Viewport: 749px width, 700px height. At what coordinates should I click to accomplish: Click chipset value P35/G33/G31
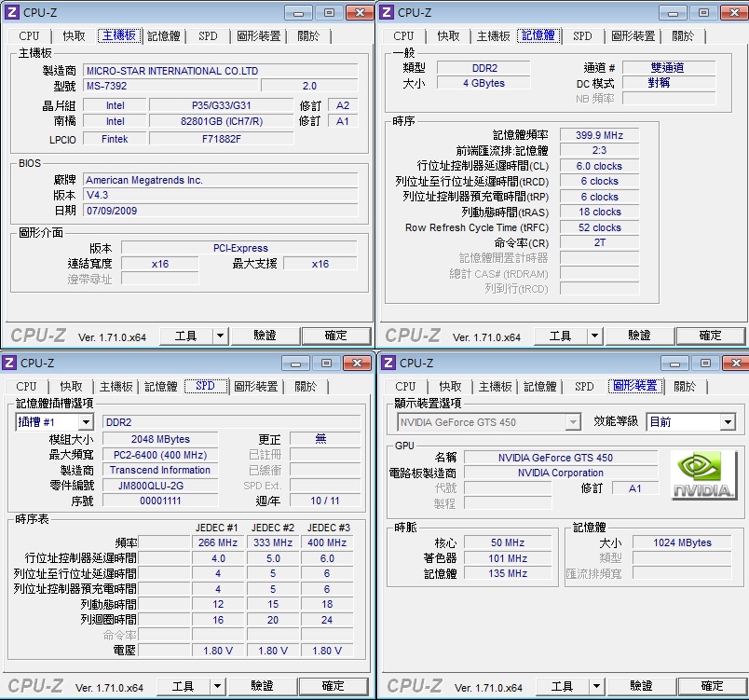click(x=221, y=105)
